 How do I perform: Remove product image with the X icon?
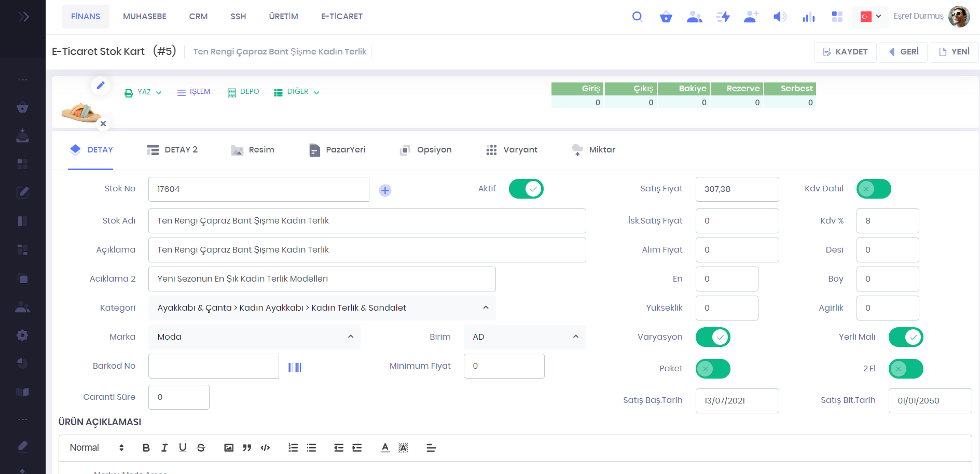pyautogui.click(x=103, y=123)
